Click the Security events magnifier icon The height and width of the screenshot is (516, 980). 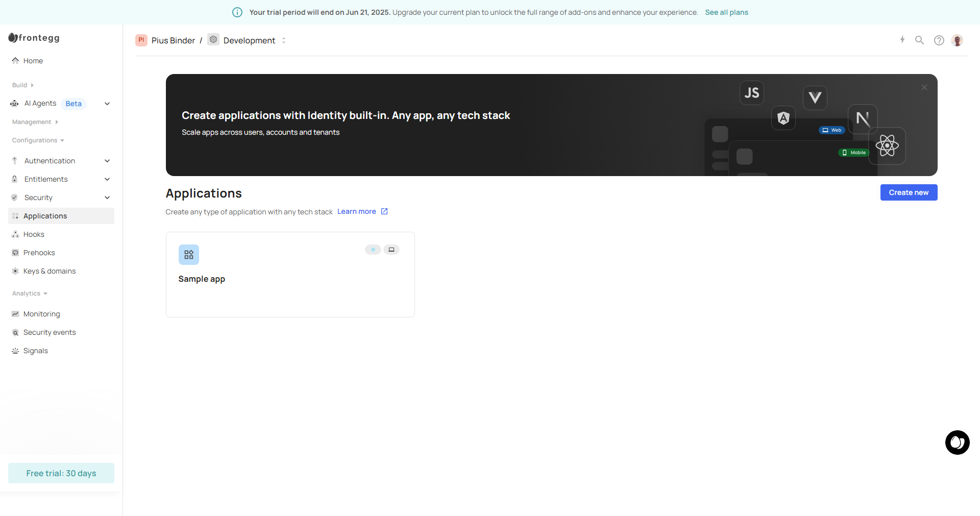coord(15,332)
